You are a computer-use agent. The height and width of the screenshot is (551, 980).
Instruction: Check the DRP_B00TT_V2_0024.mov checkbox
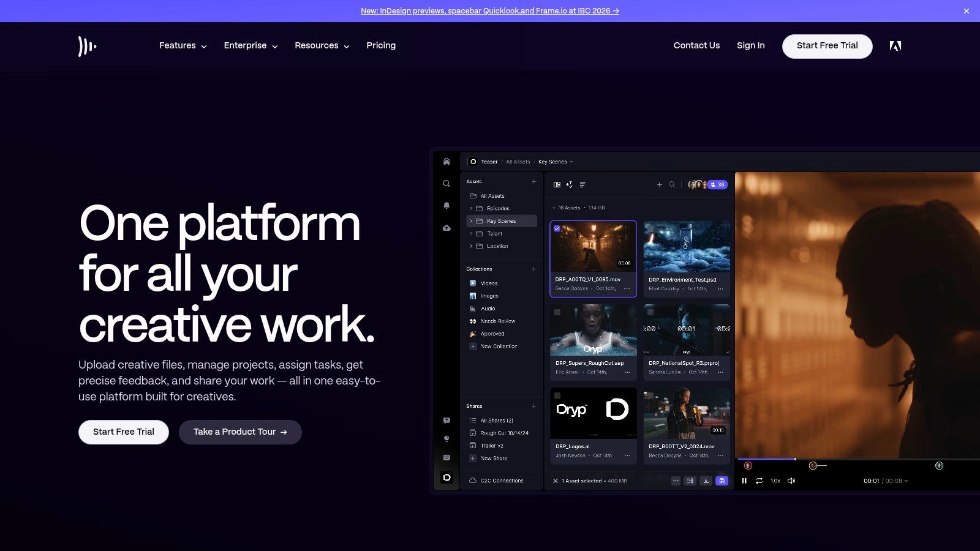pyautogui.click(x=650, y=395)
